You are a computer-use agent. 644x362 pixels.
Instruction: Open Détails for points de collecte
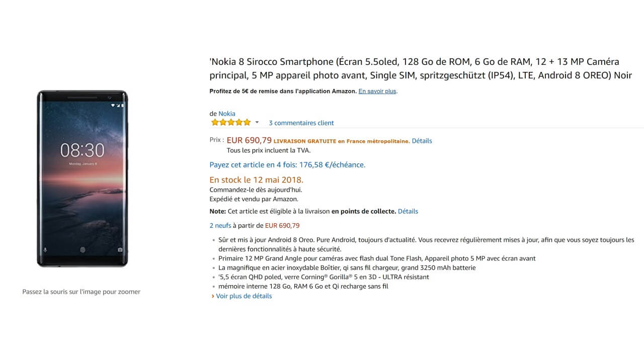[408, 211]
